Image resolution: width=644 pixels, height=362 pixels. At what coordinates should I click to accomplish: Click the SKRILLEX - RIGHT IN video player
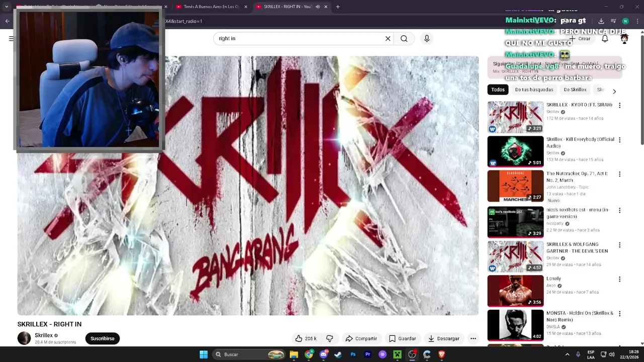[248, 186]
